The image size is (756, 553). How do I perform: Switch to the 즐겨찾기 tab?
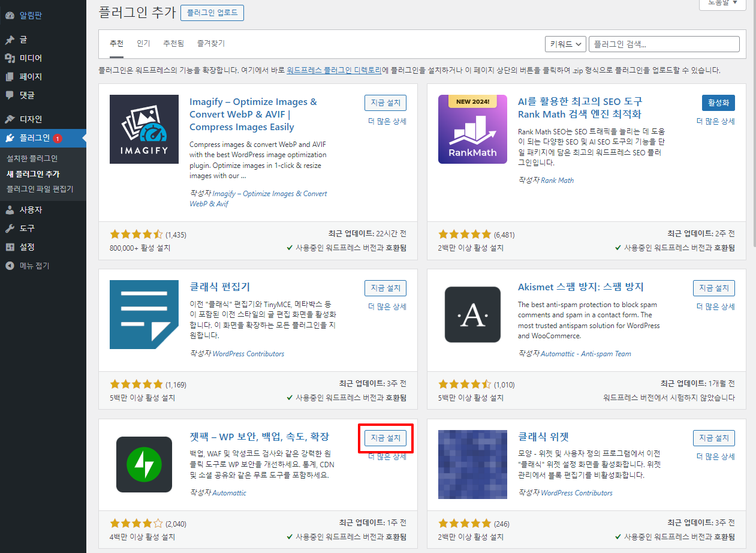click(210, 44)
